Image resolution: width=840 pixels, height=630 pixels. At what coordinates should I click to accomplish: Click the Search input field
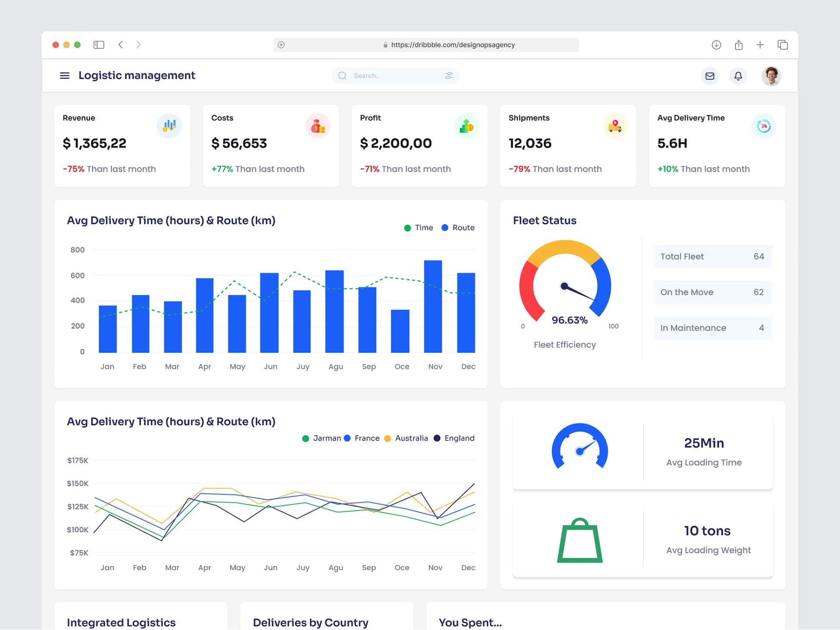pyautogui.click(x=395, y=76)
